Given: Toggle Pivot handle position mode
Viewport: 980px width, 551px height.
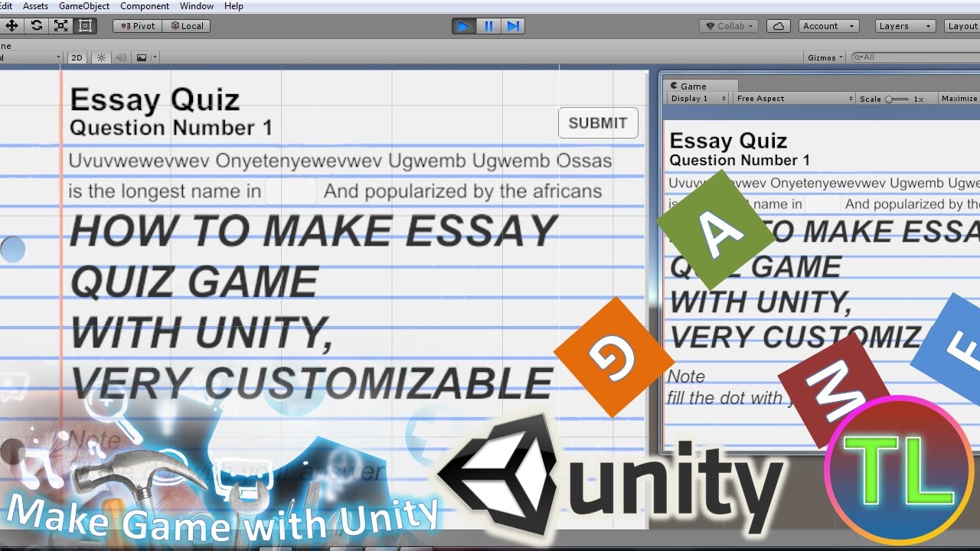Looking at the screenshot, I should (x=137, y=25).
